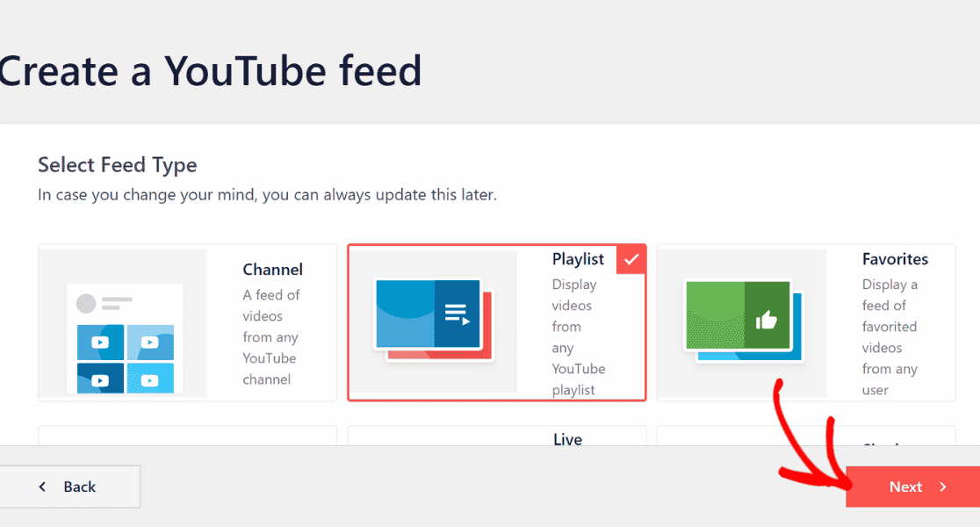Click 'Display videos from any YouTube playlist' description
Viewport: 980px width, 527px height.
pos(579,337)
